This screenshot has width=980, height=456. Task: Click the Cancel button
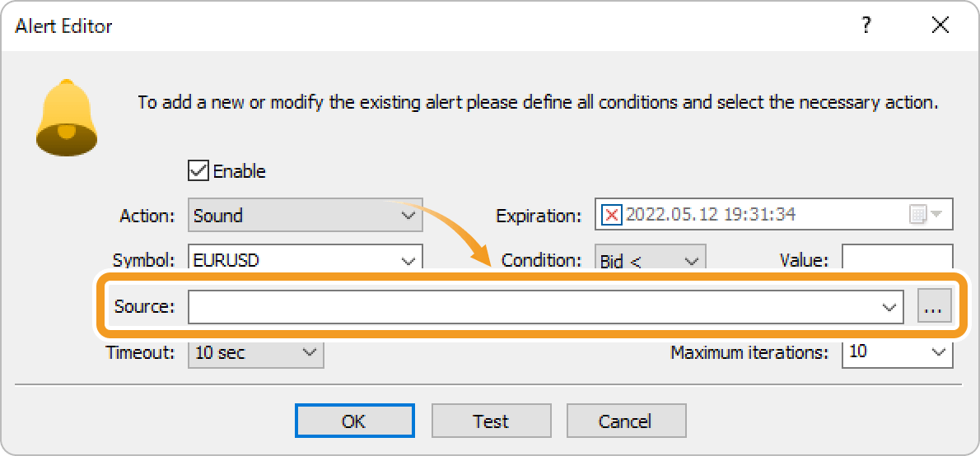(x=625, y=421)
